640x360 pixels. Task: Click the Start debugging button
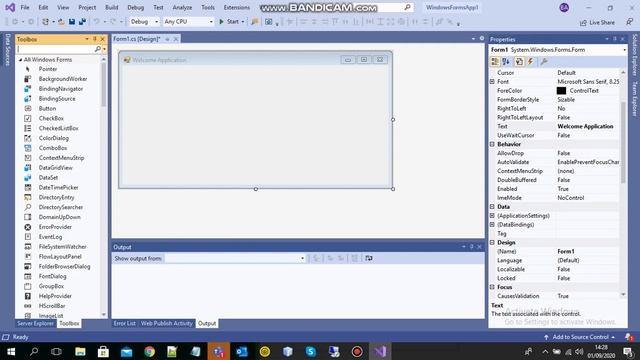coord(229,22)
